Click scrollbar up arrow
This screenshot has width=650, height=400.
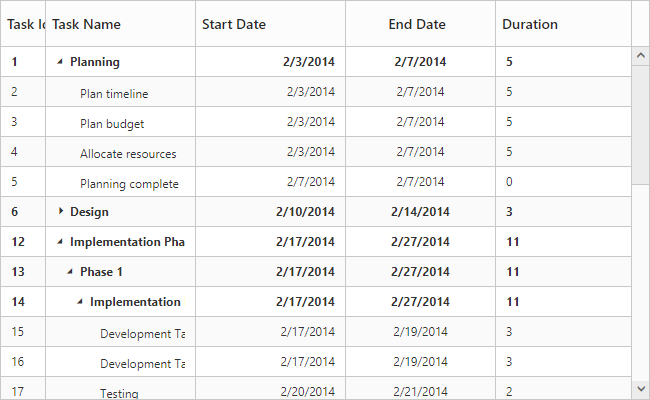tap(640, 55)
